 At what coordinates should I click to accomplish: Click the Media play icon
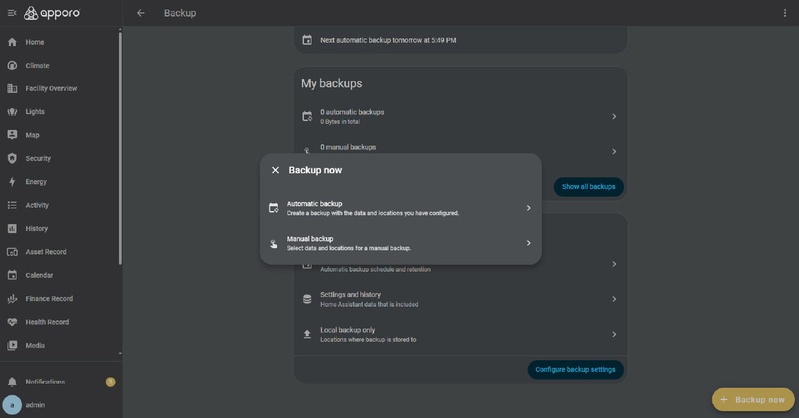coord(12,346)
